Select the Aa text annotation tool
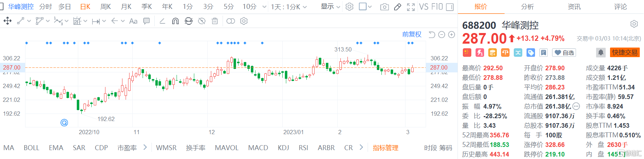 (x=133, y=21)
